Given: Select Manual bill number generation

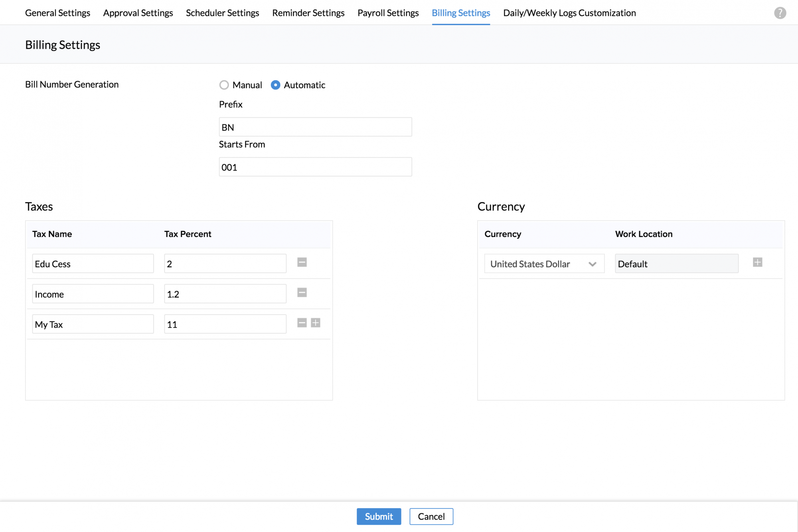Looking at the screenshot, I should 224,85.
